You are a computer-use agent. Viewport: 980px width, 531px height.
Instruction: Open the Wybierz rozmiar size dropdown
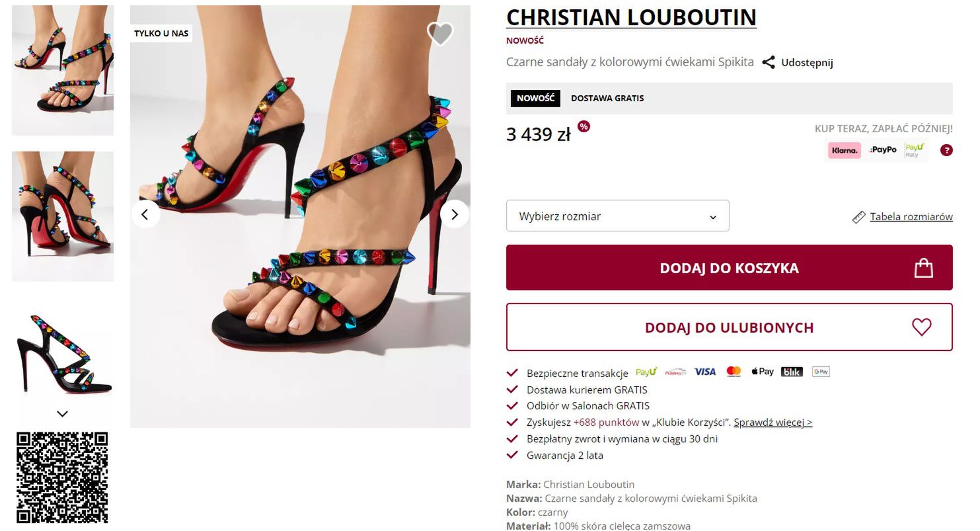coord(617,216)
